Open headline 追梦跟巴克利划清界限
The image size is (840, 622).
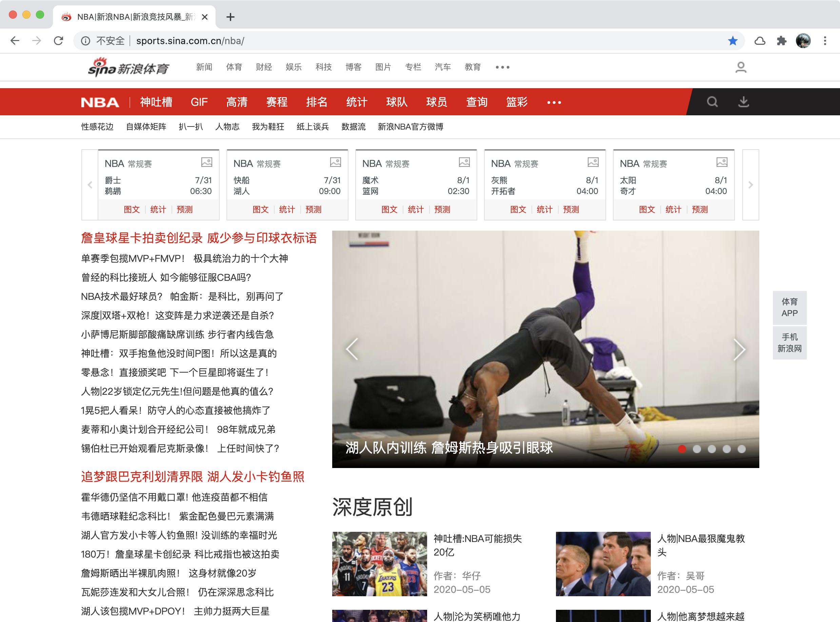142,477
